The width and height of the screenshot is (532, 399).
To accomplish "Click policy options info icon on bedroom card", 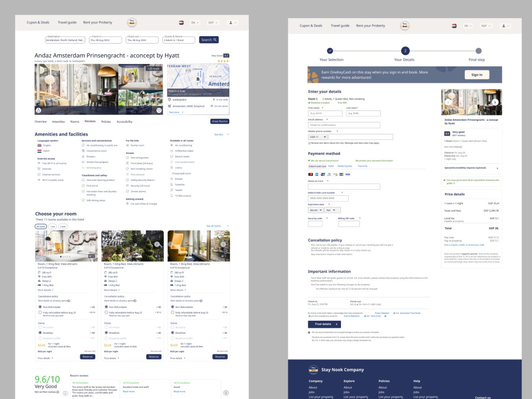I will pyautogui.click(x=69, y=301).
